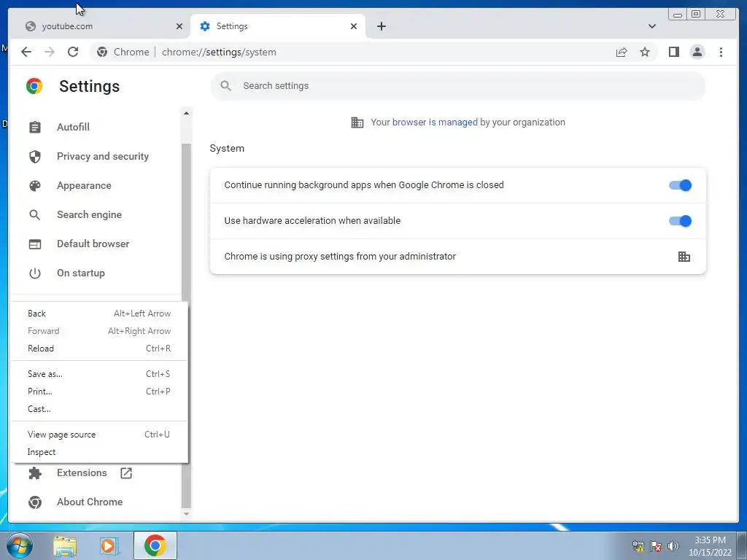Click the On startup power icon
The height and width of the screenshot is (560, 747).
tap(35, 273)
